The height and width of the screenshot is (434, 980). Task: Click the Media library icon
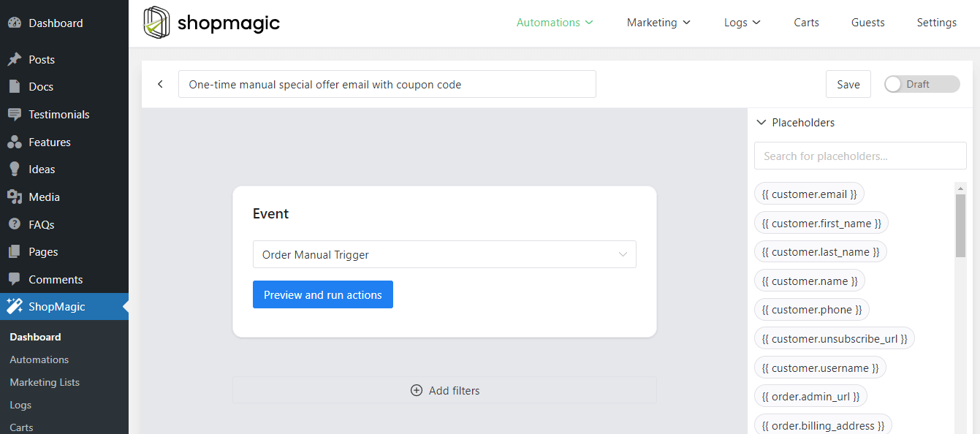(14, 197)
